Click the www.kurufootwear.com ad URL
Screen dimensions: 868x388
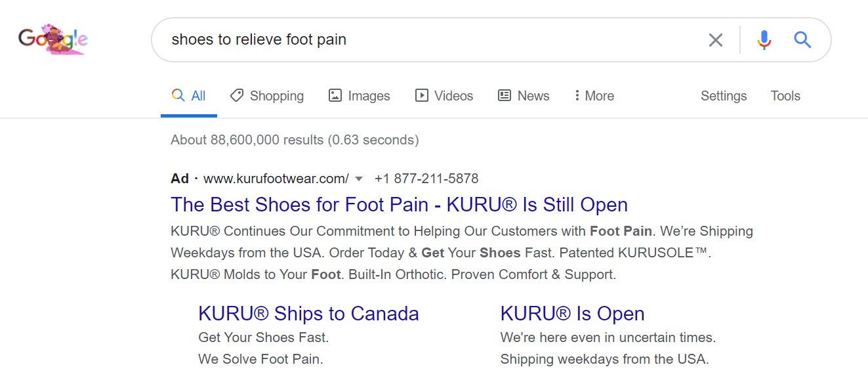[x=276, y=179]
